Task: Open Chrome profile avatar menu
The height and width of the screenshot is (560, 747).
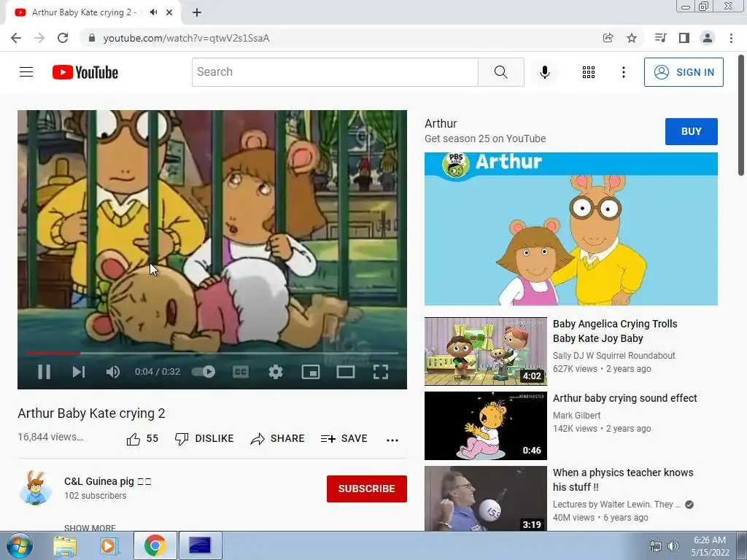Action: click(x=708, y=38)
